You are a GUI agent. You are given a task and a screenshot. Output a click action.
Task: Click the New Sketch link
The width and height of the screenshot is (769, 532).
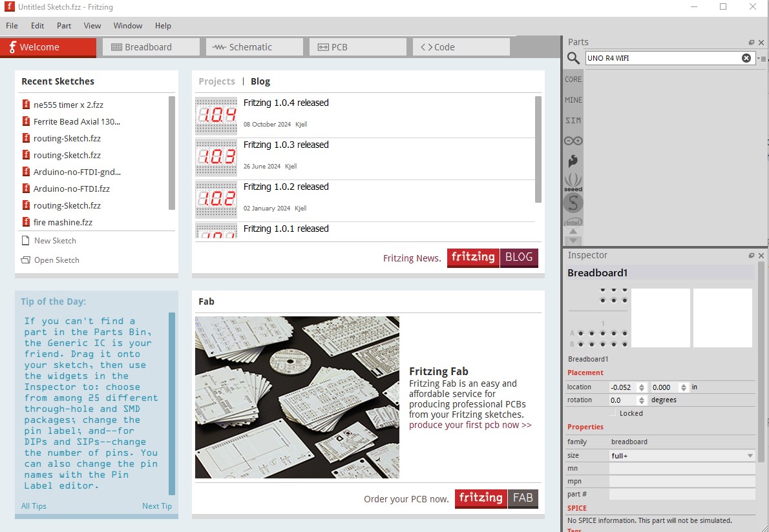[55, 241]
